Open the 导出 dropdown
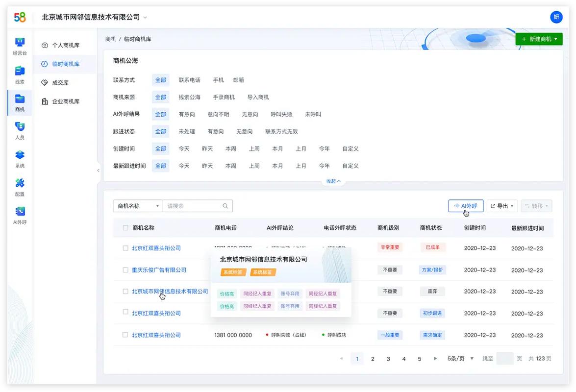Viewport: 576px width, 392px height. (502, 206)
